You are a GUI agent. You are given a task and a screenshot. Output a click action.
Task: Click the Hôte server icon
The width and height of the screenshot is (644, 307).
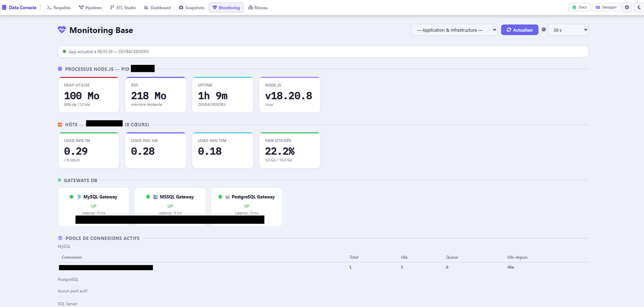click(x=60, y=125)
